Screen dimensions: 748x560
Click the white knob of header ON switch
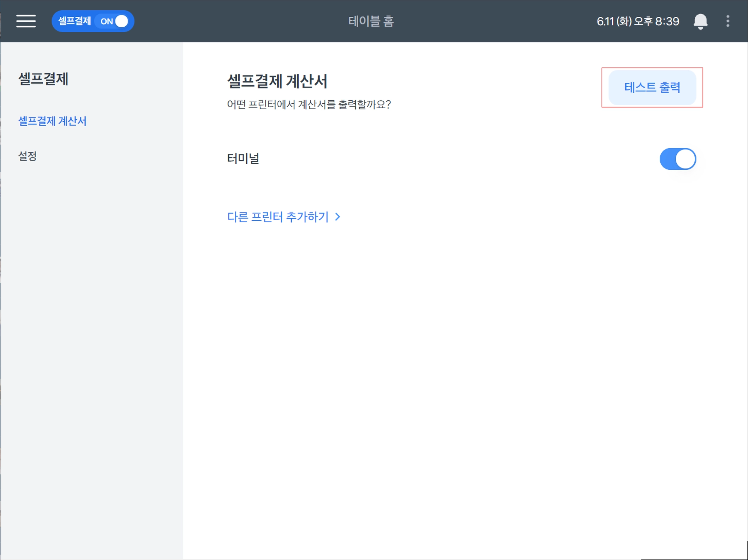[x=122, y=21]
